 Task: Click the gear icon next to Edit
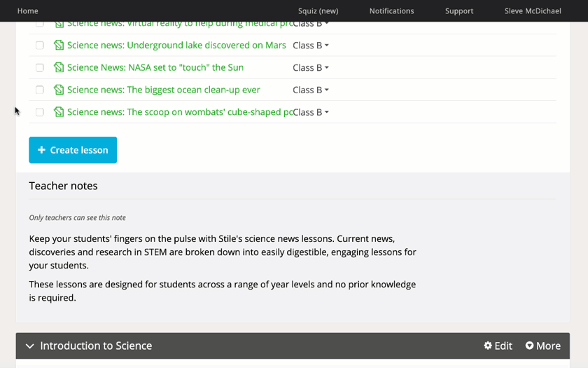pos(488,346)
